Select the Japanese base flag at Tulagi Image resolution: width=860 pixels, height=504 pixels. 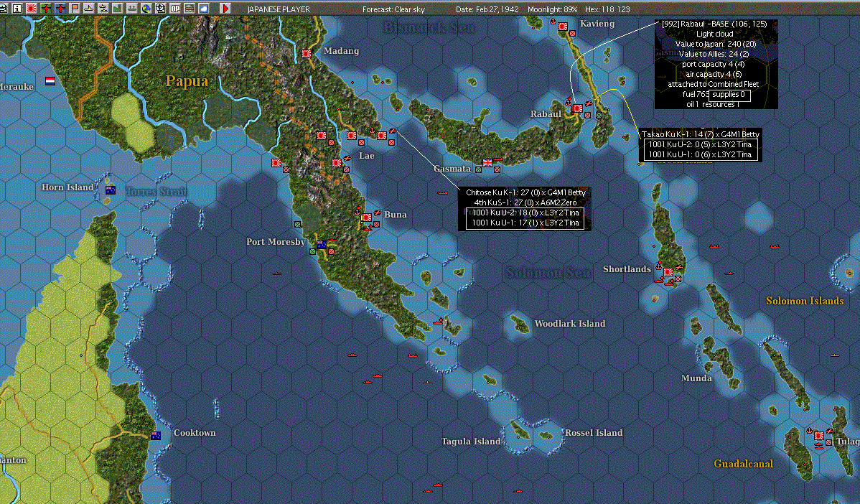pos(819,436)
